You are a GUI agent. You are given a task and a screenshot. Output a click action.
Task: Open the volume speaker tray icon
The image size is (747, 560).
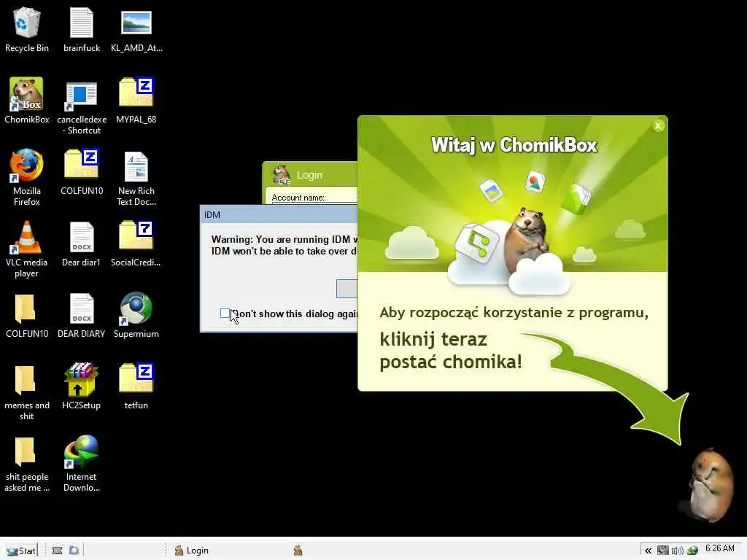[677, 551]
